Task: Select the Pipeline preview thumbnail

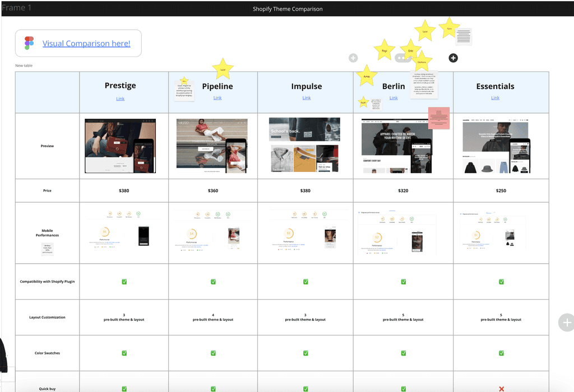Action: 212,146
